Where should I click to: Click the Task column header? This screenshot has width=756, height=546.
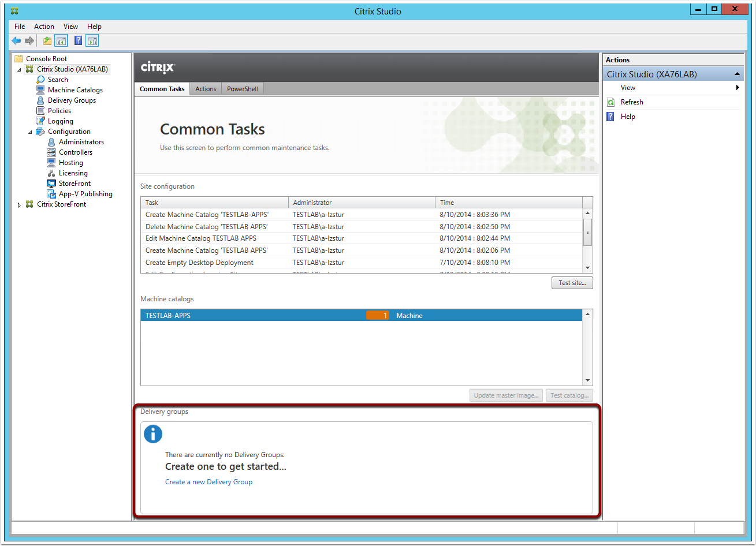tap(214, 203)
